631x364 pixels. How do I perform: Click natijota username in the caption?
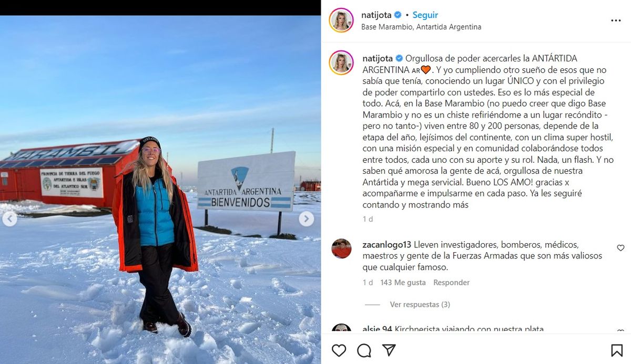(x=378, y=58)
